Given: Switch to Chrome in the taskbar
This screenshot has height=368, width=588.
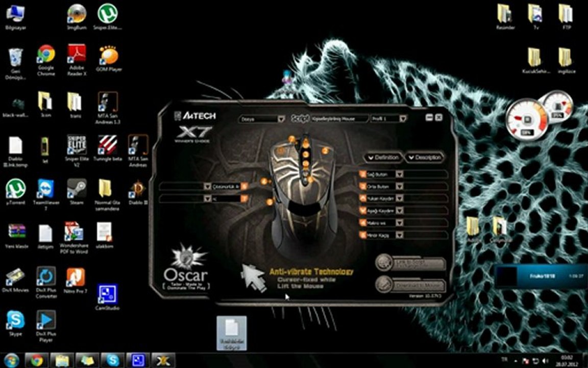Looking at the screenshot, I should tap(37, 360).
